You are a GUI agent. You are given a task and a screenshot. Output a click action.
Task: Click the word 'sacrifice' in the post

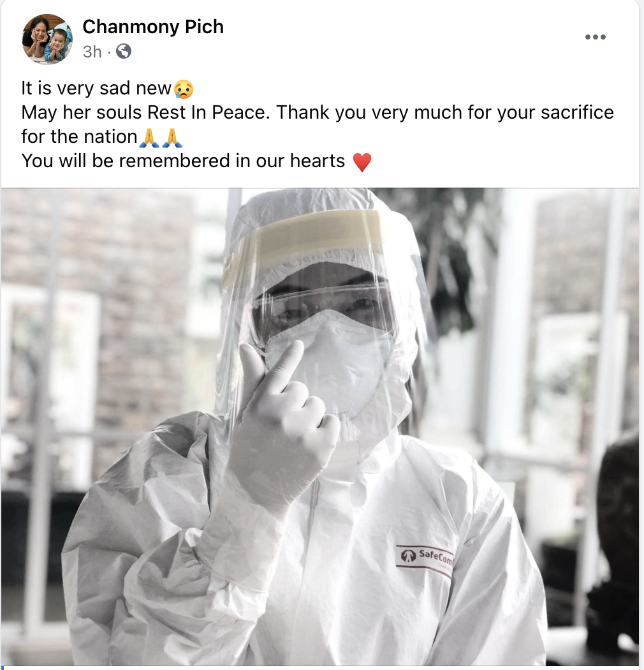click(578, 113)
